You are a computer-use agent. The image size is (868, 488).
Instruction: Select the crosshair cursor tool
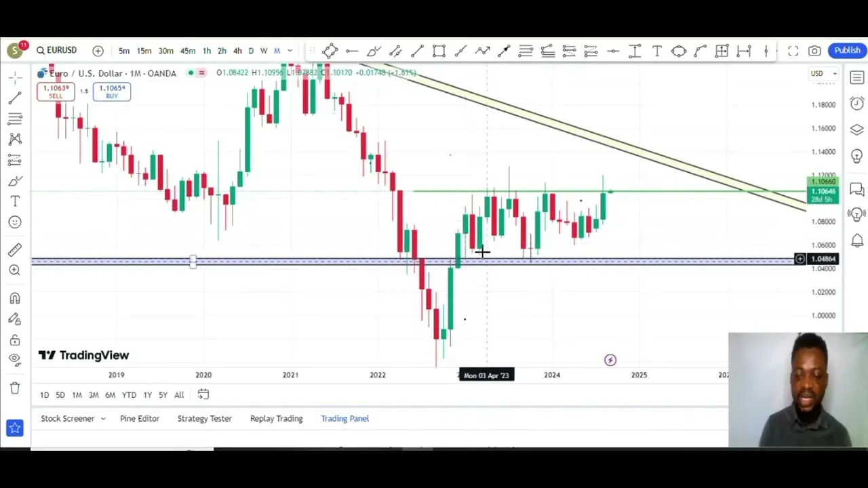coord(15,78)
